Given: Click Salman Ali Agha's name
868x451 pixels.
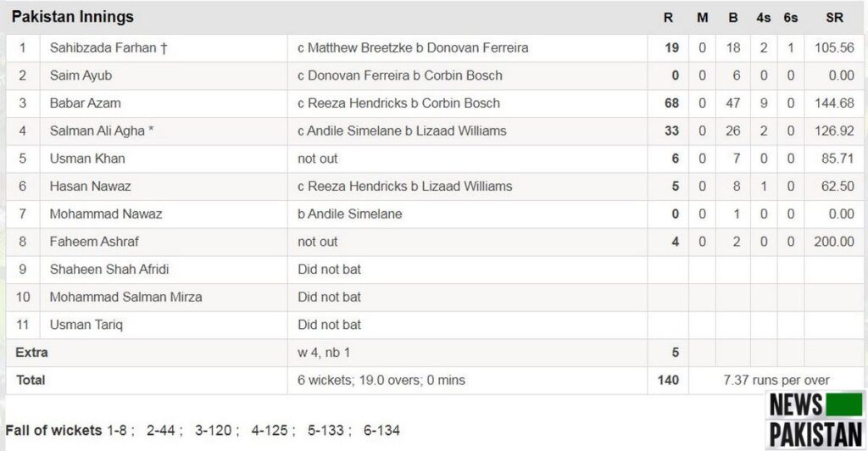Looking at the screenshot, I should [101, 131].
